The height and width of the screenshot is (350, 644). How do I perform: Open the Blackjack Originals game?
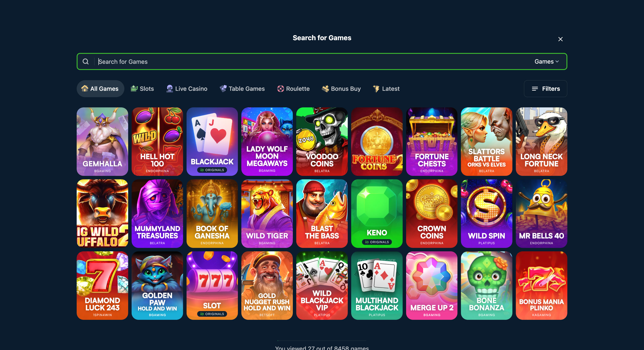212,142
